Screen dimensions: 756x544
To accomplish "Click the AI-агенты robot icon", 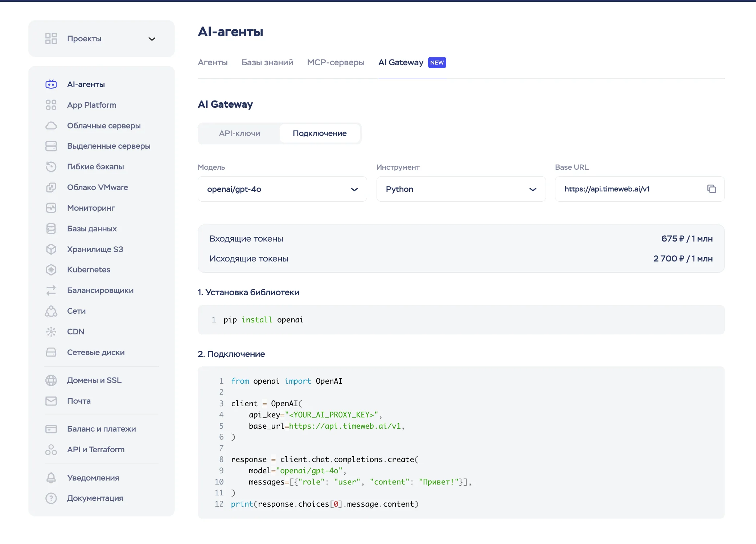I will click(x=51, y=84).
